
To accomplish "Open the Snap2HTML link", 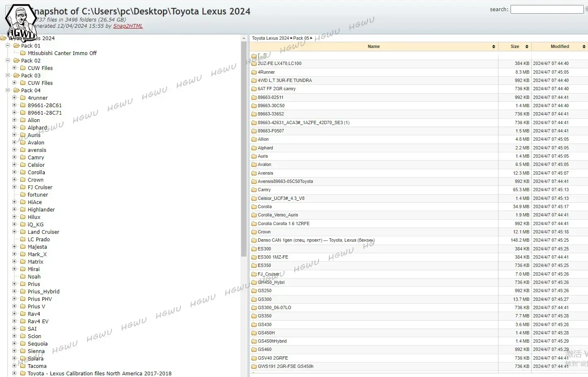I will (x=128, y=26).
